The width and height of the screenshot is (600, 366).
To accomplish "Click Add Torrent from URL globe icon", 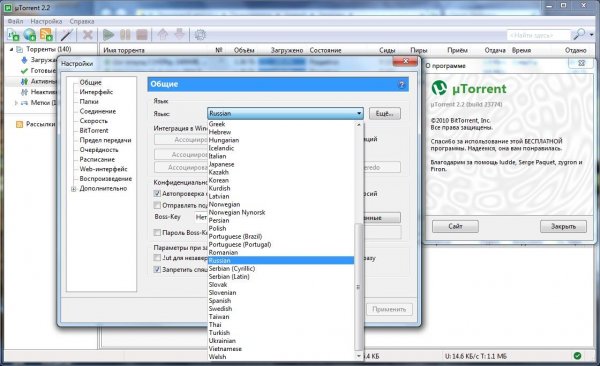I will pos(29,35).
